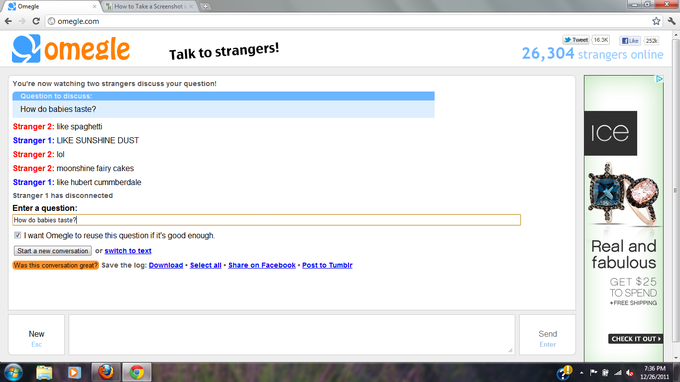Click the switch to text link
The height and width of the screenshot is (382, 680).
coord(128,251)
